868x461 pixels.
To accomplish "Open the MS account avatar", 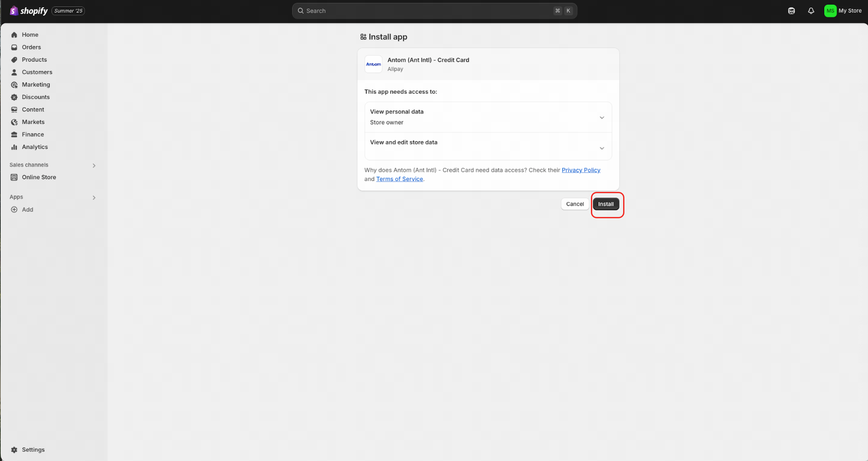I will pyautogui.click(x=830, y=11).
